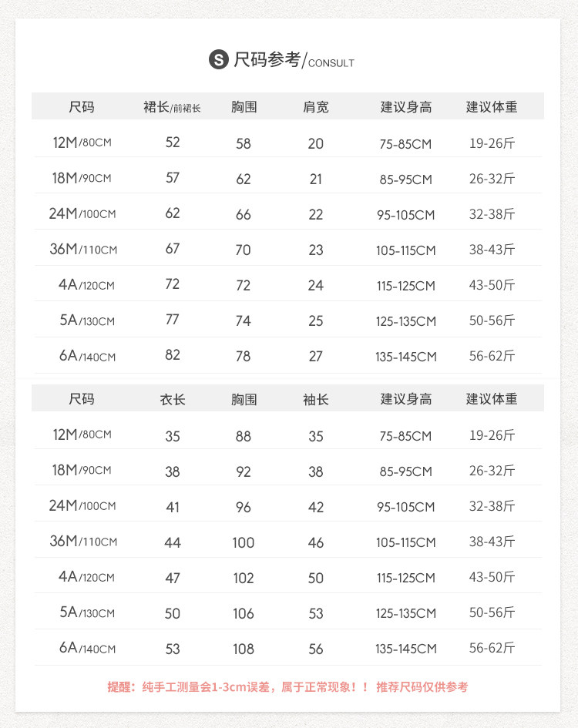Click sleeve length value 56
The width and height of the screenshot is (578, 728).
tap(316, 649)
